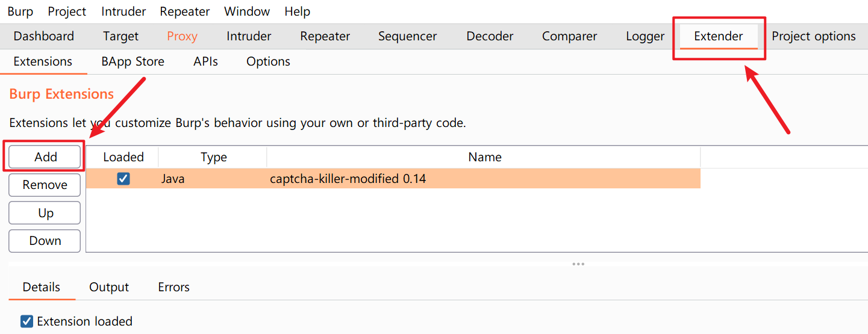The width and height of the screenshot is (868, 334).
Task: Sort by the Name column header
Action: click(484, 157)
